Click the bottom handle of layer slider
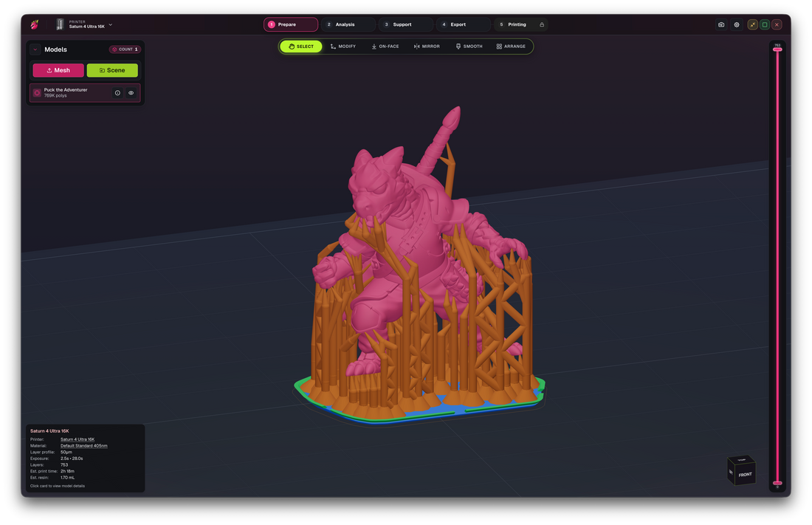The width and height of the screenshot is (812, 525). coord(777,483)
